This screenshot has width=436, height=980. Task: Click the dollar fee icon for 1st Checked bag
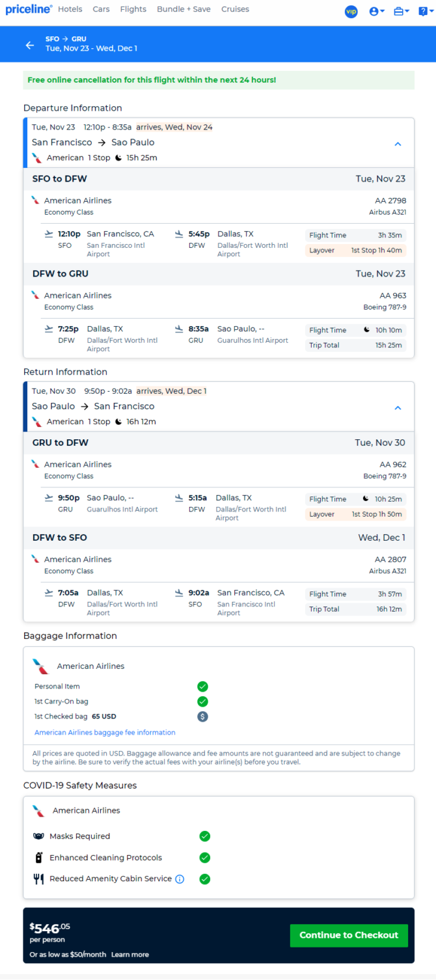tap(202, 716)
